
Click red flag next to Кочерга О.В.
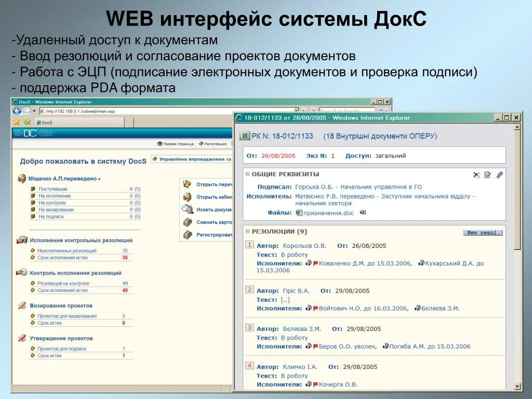(x=315, y=385)
